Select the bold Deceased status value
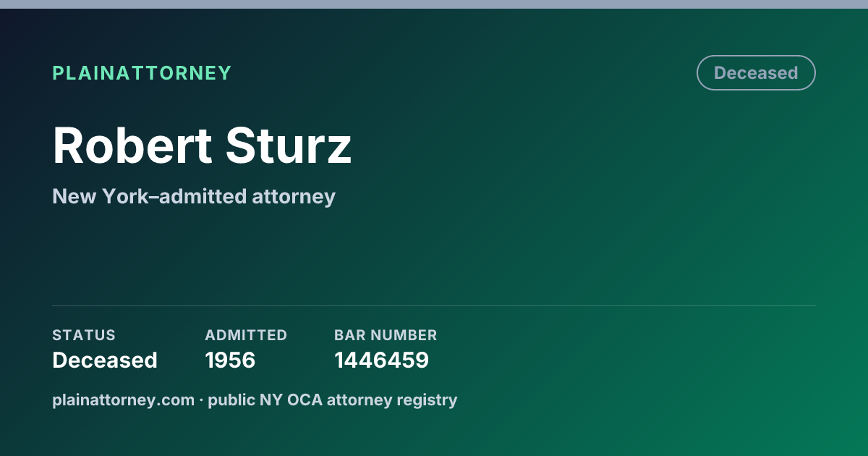The image size is (868, 456). [x=105, y=360]
